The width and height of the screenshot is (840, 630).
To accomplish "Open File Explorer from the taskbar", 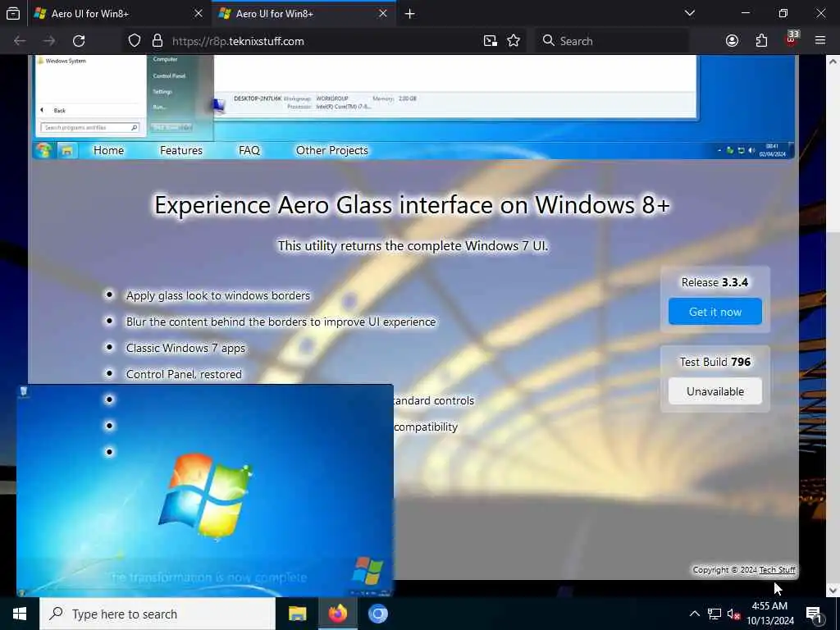I will point(297,614).
